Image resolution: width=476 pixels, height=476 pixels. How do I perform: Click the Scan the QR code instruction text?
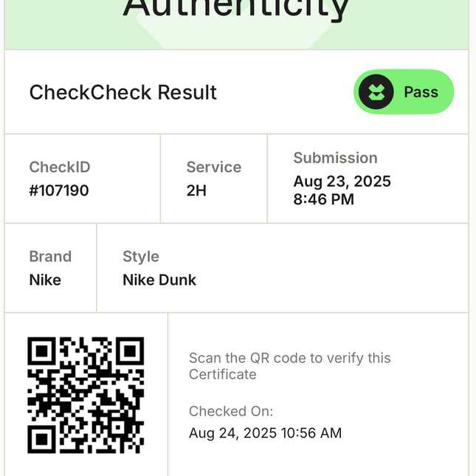tap(289, 366)
